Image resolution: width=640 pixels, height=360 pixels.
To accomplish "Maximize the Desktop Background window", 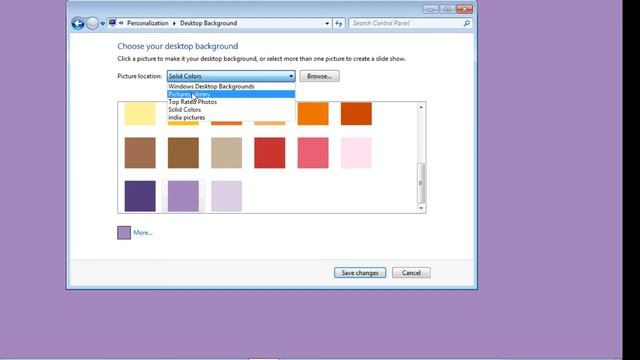I will [447, 9].
